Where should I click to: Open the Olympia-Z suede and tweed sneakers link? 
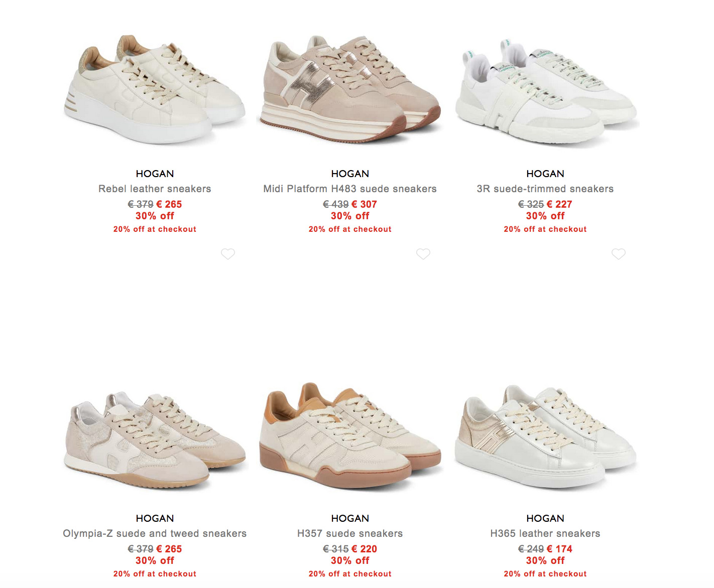tap(155, 533)
